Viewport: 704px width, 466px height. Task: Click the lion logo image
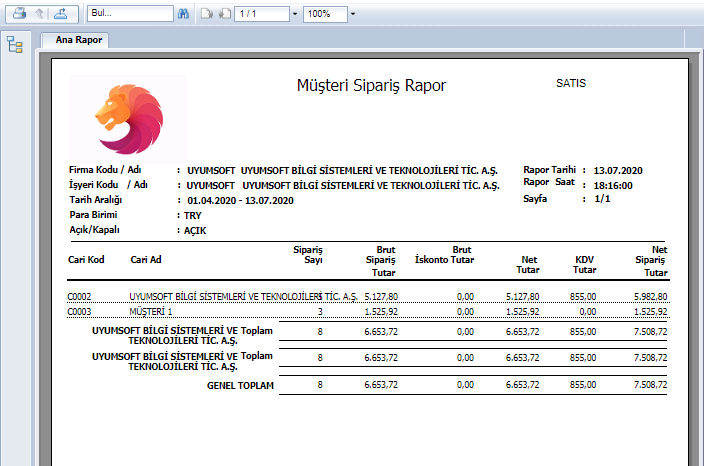(127, 119)
